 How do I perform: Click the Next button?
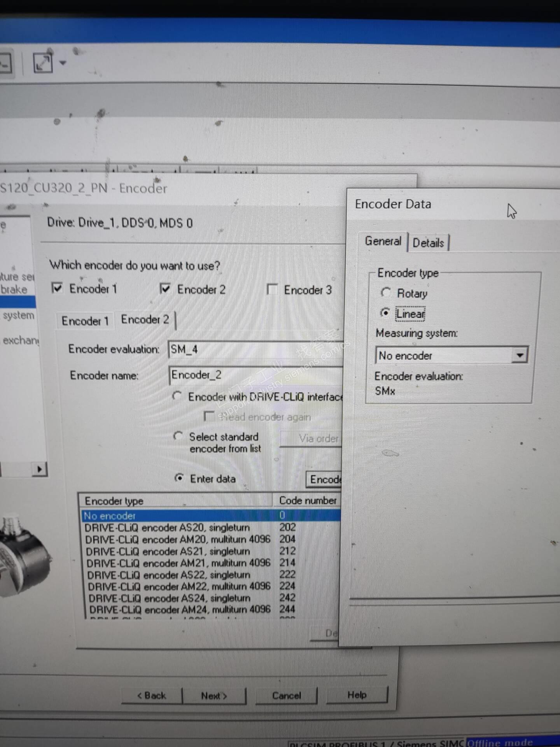pyautogui.click(x=214, y=696)
